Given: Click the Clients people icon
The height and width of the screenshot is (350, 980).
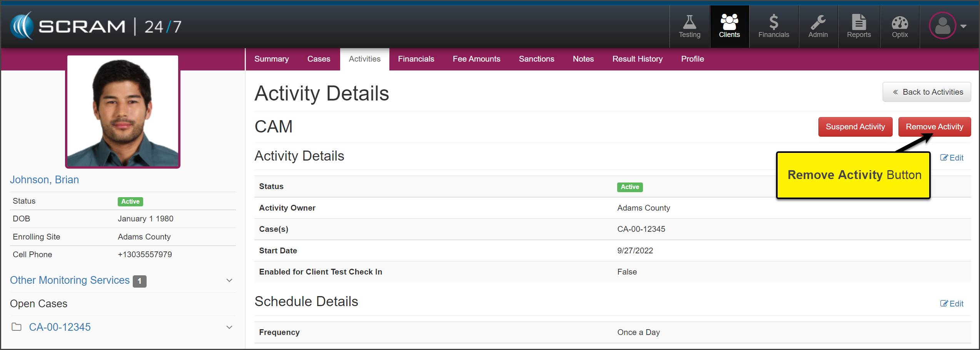Looking at the screenshot, I should (x=729, y=23).
